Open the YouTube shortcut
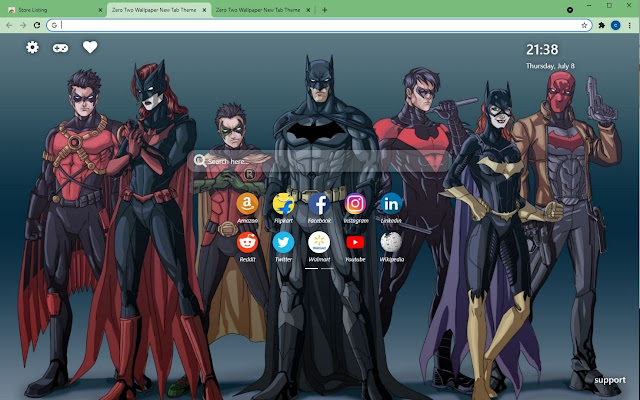The image size is (640, 400). [x=355, y=242]
